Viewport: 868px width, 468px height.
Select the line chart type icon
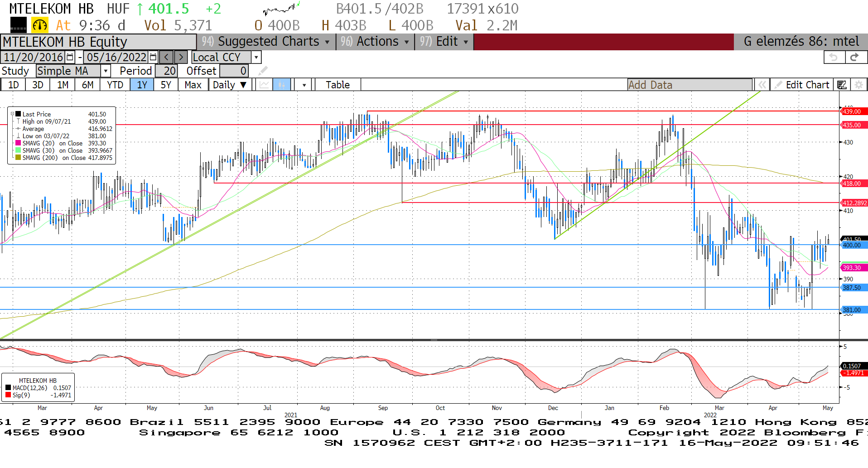tap(264, 85)
